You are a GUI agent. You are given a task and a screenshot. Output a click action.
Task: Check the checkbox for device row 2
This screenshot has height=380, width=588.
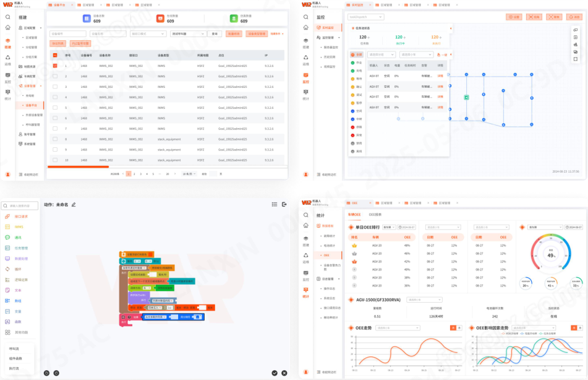pos(55,76)
